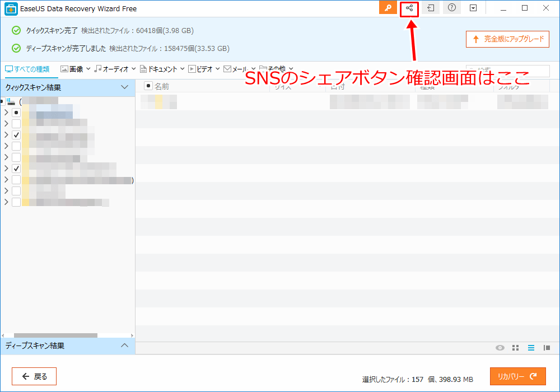560x392 pixels.
Task: Click the import scan status icon
Action: tap(430, 8)
